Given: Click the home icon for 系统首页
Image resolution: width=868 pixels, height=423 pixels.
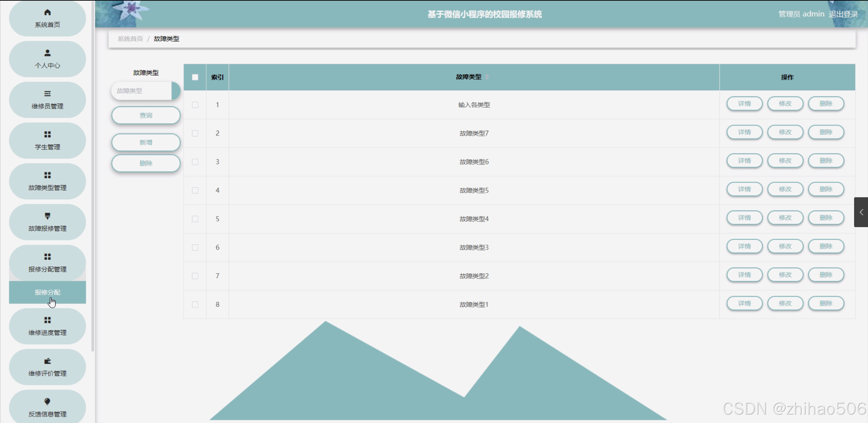Looking at the screenshot, I should pyautogui.click(x=47, y=13).
